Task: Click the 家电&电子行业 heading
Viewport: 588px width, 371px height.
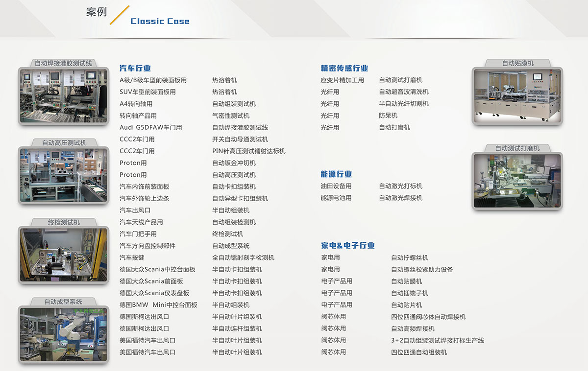Action: pyautogui.click(x=348, y=246)
